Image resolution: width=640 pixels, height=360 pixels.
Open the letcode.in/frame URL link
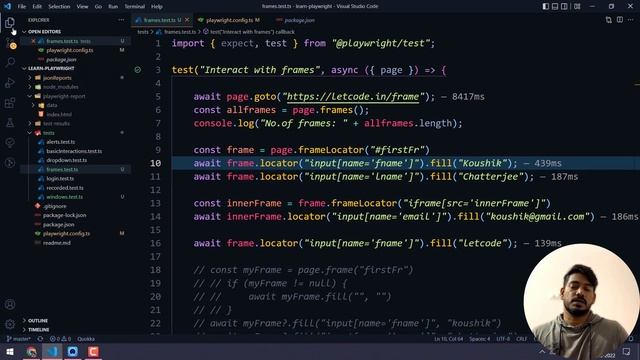click(x=353, y=97)
